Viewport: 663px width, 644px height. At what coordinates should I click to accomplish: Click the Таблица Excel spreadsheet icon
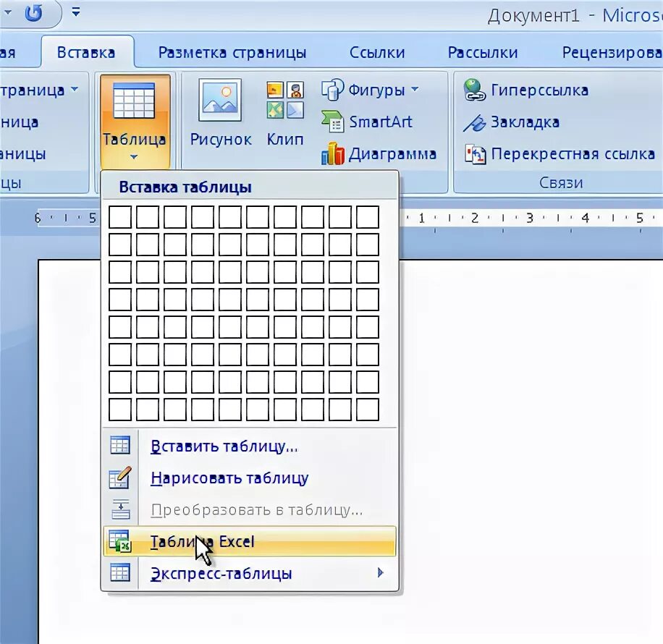[120, 541]
